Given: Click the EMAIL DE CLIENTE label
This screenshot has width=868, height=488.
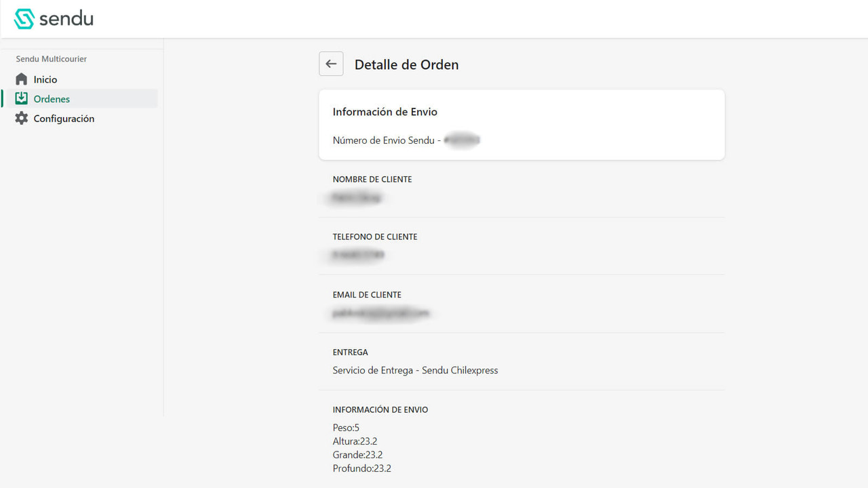Looking at the screenshot, I should pos(367,295).
